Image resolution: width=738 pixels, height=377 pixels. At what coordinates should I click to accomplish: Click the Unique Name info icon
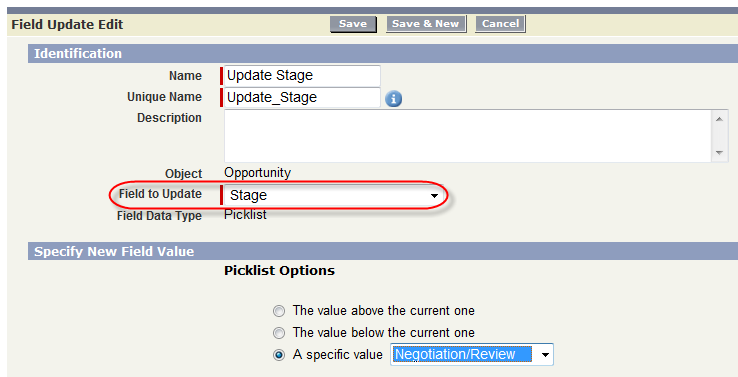tap(393, 99)
